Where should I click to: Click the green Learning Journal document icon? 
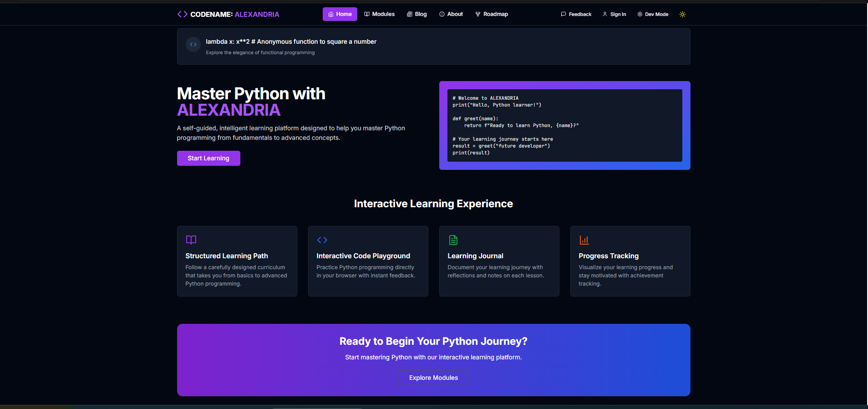point(453,240)
